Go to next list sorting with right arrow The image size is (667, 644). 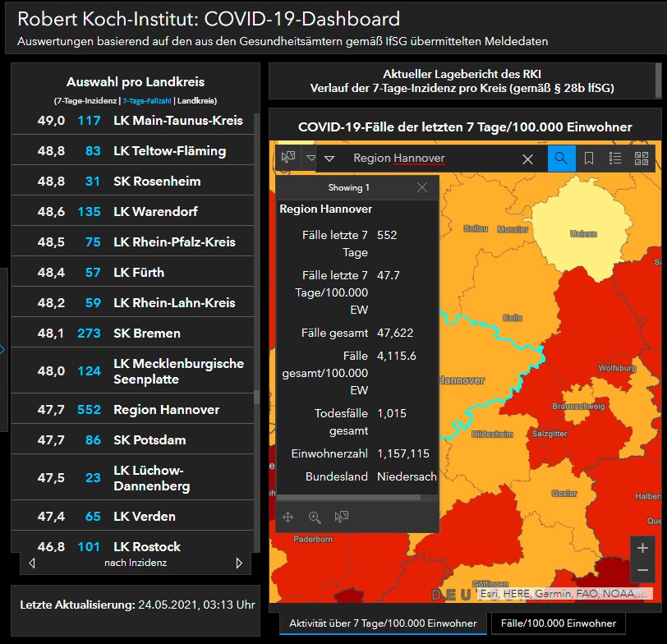click(x=239, y=563)
